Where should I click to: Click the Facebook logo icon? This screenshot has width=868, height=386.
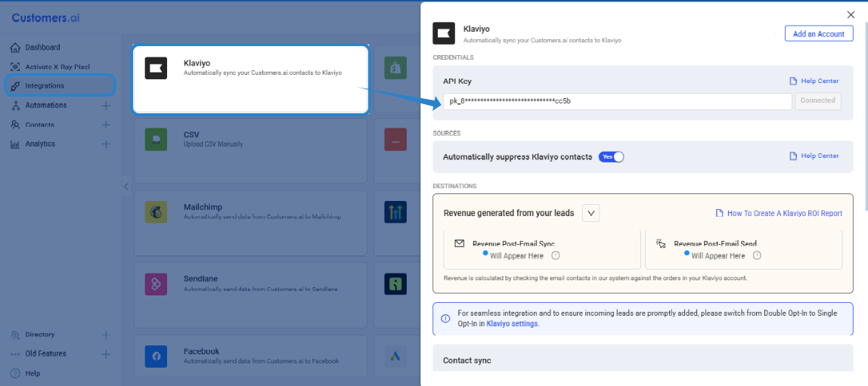point(156,357)
